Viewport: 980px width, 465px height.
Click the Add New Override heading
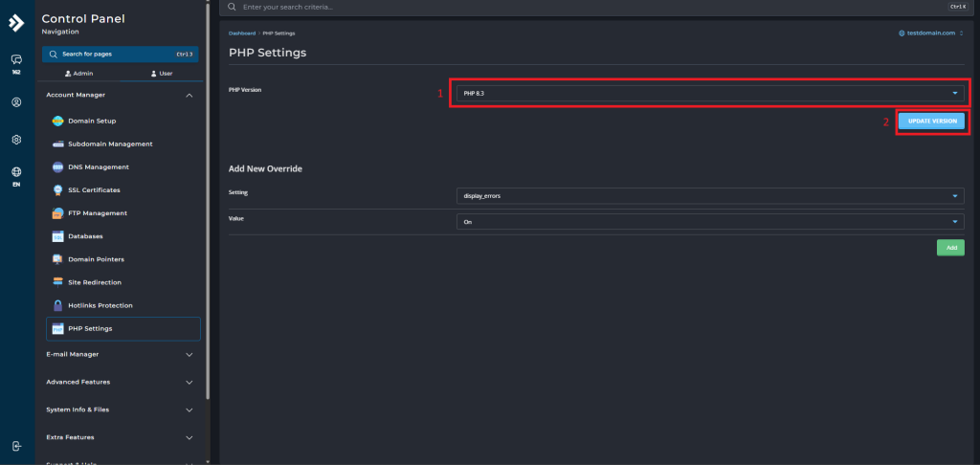pyautogui.click(x=266, y=168)
